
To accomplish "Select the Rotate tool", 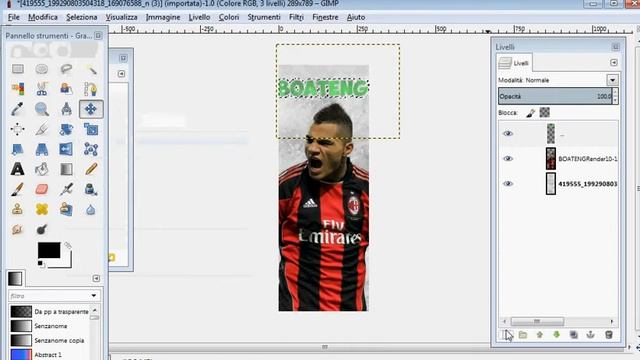I will point(66,129).
